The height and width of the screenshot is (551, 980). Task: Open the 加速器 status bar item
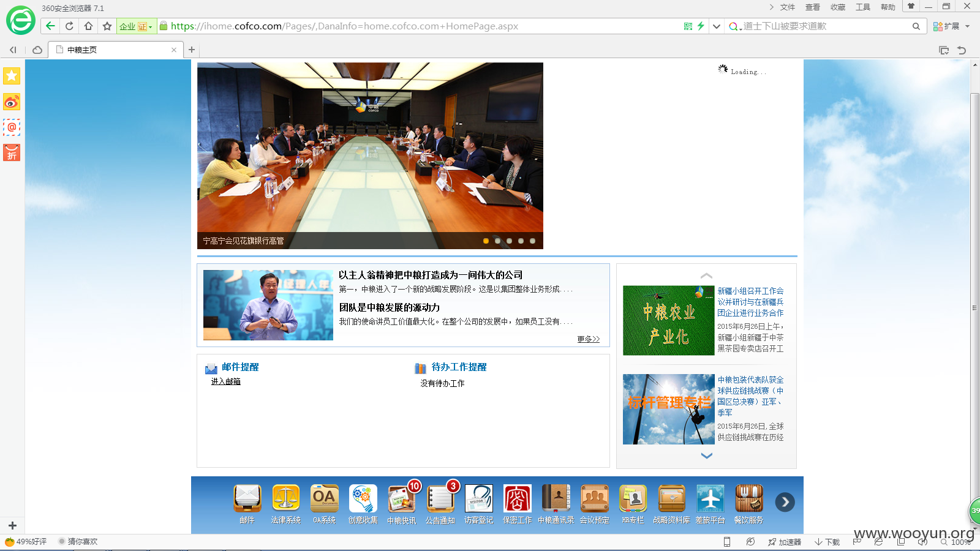[x=785, y=542]
